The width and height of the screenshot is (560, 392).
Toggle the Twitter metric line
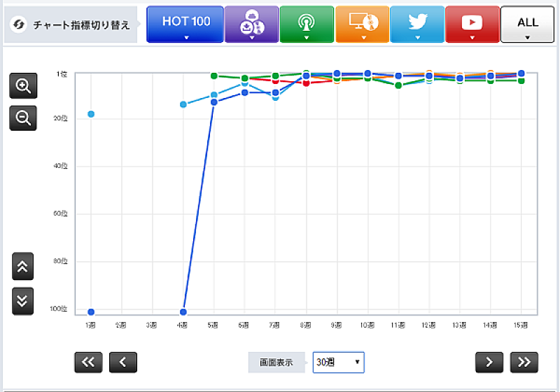[x=417, y=24]
